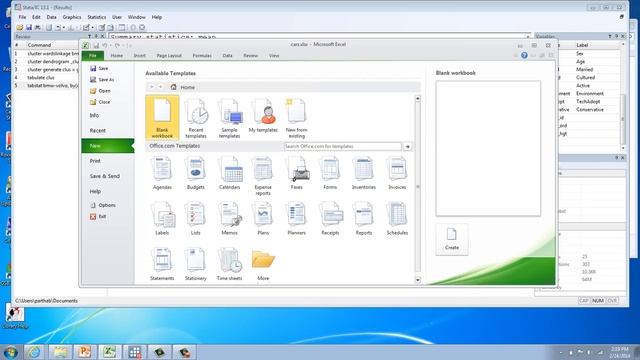Open Sample templates
The height and width of the screenshot is (360, 640).
point(229,118)
